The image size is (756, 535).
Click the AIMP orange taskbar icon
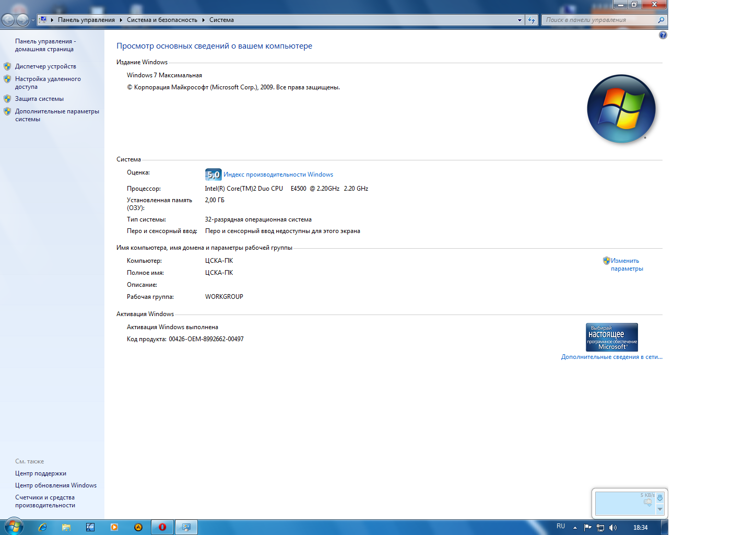(x=138, y=527)
